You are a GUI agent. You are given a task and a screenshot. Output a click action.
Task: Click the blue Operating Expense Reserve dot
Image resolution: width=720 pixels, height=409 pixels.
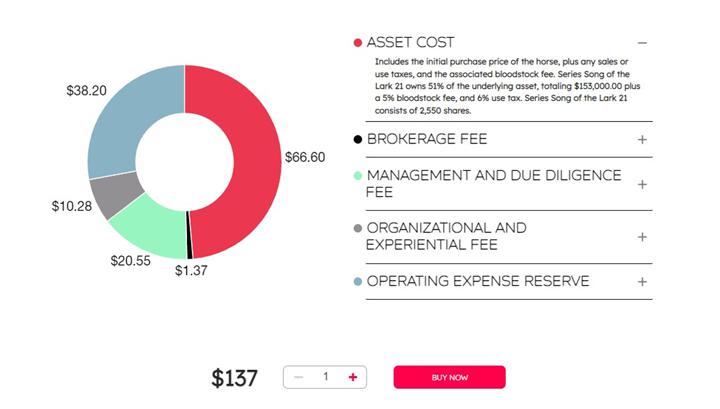pos(358,282)
